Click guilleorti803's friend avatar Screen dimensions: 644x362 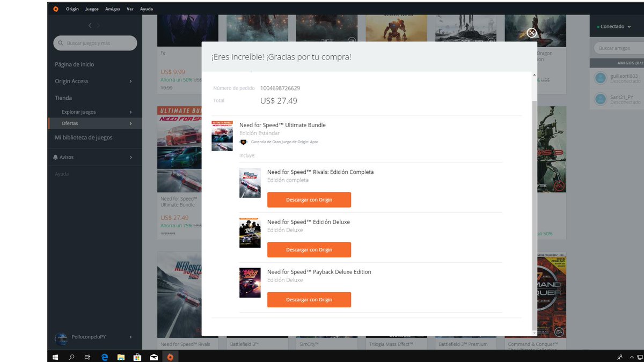(601, 78)
